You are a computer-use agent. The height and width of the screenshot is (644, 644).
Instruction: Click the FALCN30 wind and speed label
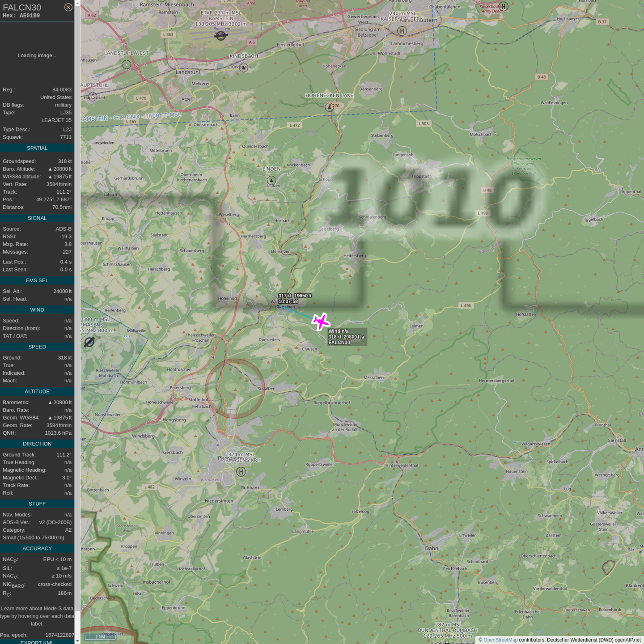[x=347, y=337]
